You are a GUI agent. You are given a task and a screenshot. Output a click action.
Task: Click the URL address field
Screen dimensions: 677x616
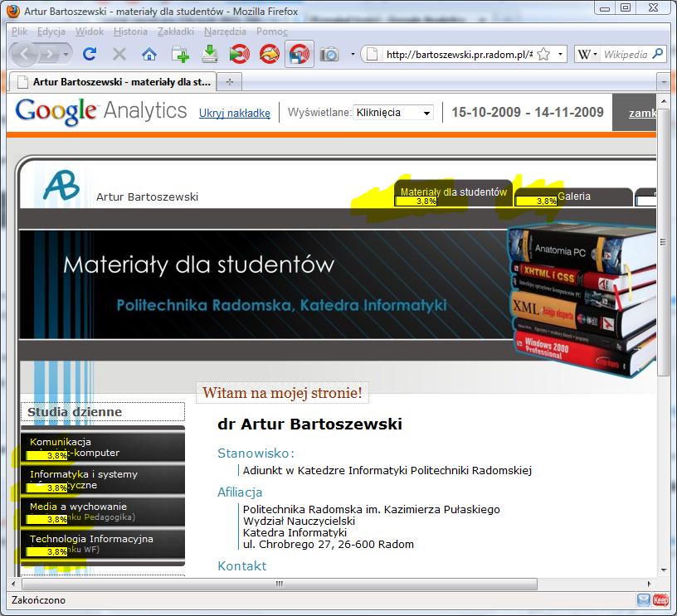(459, 55)
